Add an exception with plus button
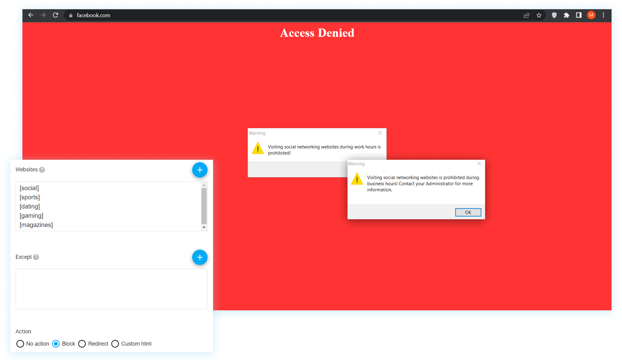This screenshot has height=364, width=622. tap(200, 257)
